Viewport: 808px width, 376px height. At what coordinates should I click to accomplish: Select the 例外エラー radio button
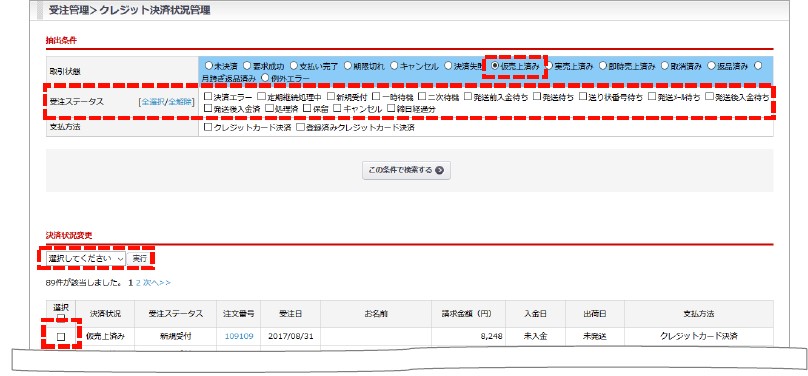coord(265,78)
